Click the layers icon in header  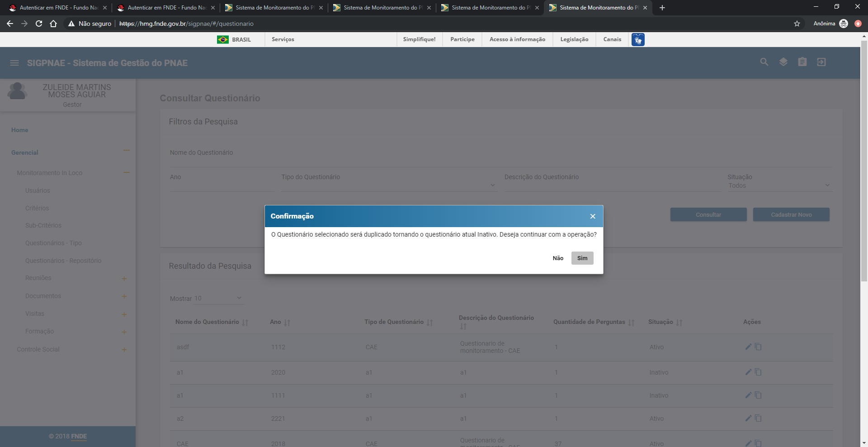[783, 62]
